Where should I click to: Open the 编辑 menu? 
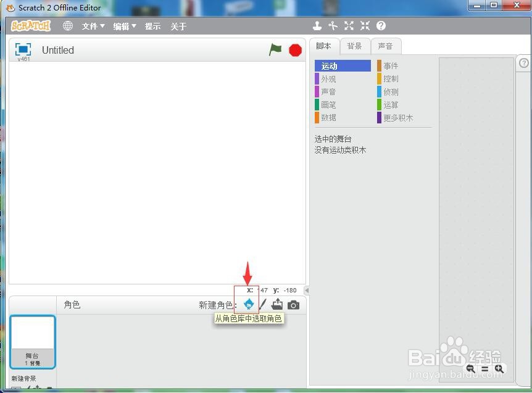coord(125,26)
